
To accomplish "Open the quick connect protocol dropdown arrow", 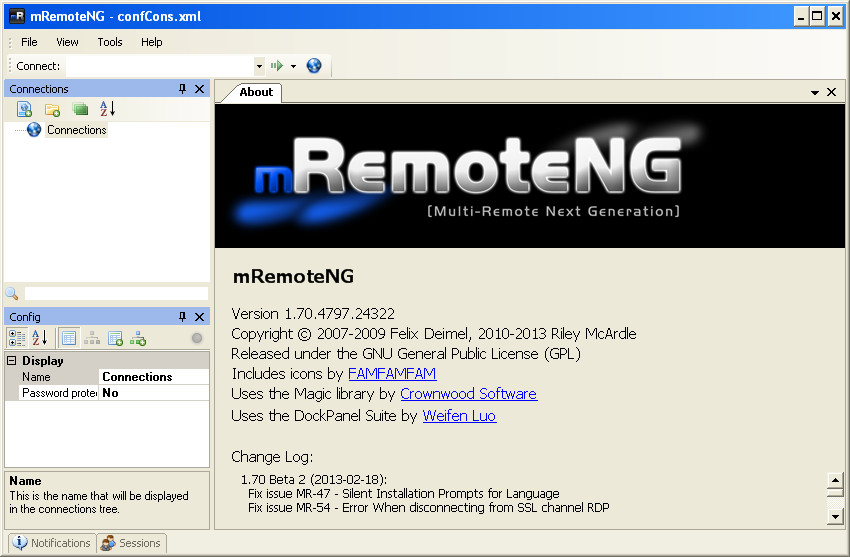I will pyautogui.click(x=293, y=66).
